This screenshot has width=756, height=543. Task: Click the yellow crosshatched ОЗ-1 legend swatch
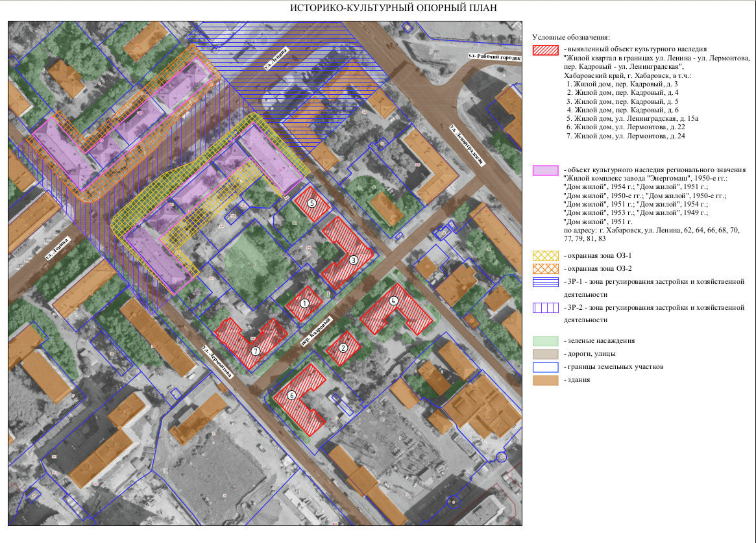click(x=545, y=256)
